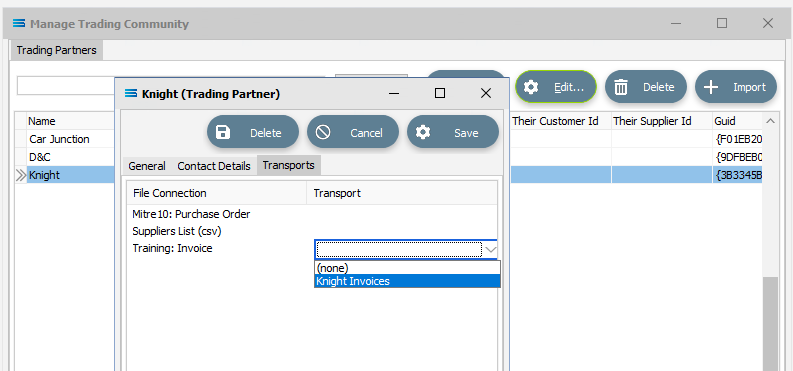Maximize the Knight Trading Partner dialog
Image resolution: width=793 pixels, height=371 pixels.
click(x=440, y=94)
